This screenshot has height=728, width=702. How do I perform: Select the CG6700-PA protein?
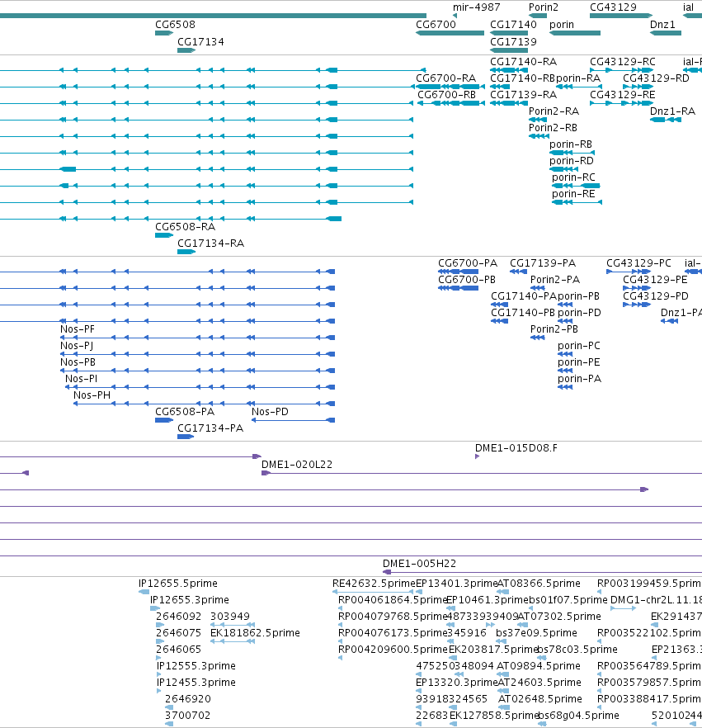(458, 272)
